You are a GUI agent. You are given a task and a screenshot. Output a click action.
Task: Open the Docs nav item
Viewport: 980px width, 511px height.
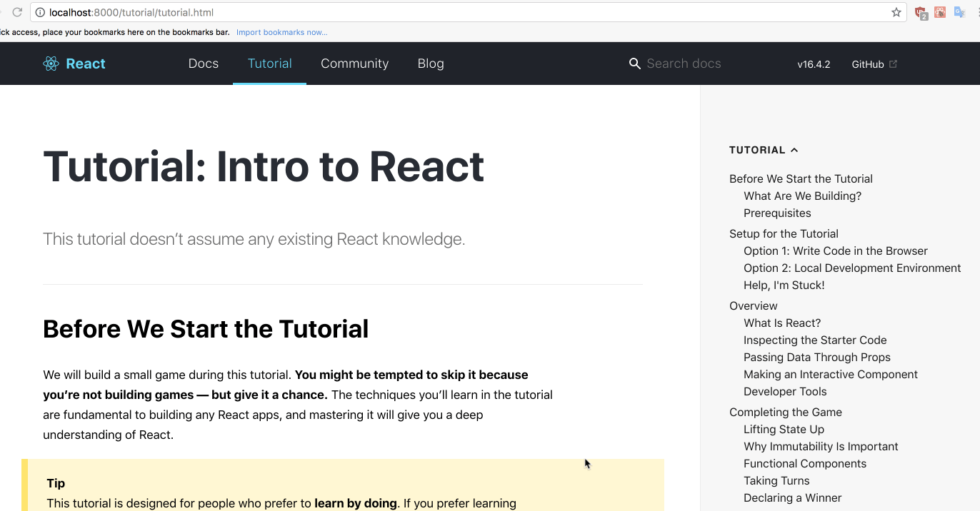(204, 64)
